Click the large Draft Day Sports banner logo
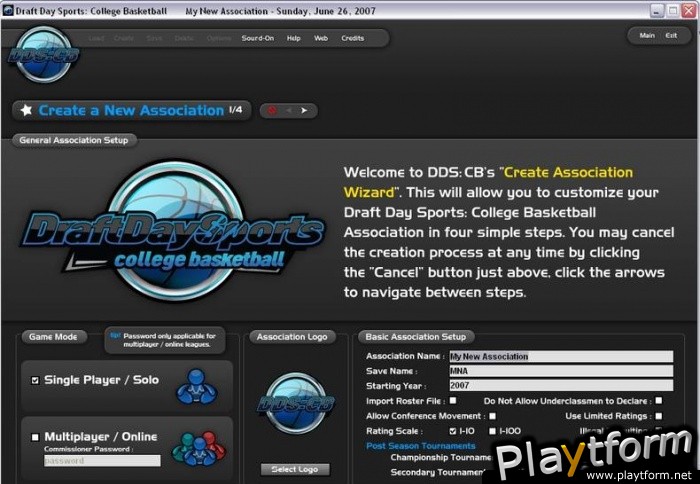 pos(174,234)
